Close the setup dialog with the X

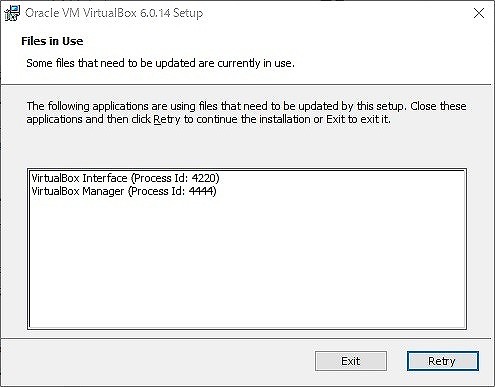tap(479, 13)
